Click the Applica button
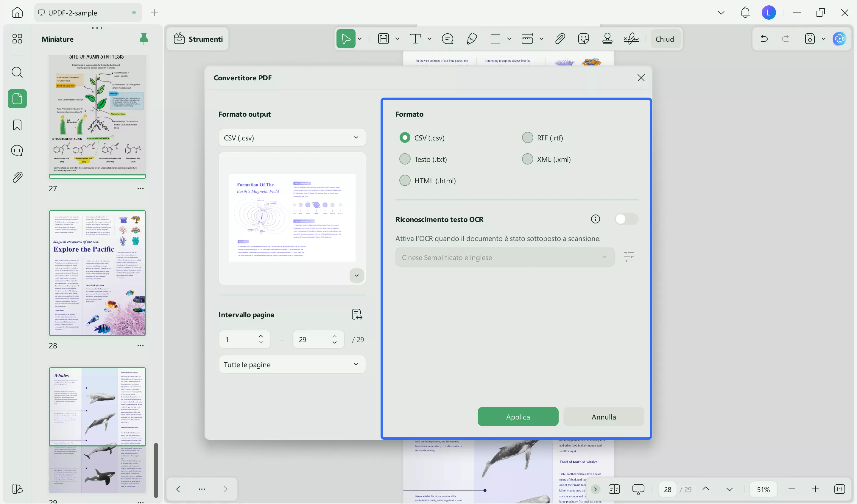This screenshot has height=504, width=857. point(518,417)
